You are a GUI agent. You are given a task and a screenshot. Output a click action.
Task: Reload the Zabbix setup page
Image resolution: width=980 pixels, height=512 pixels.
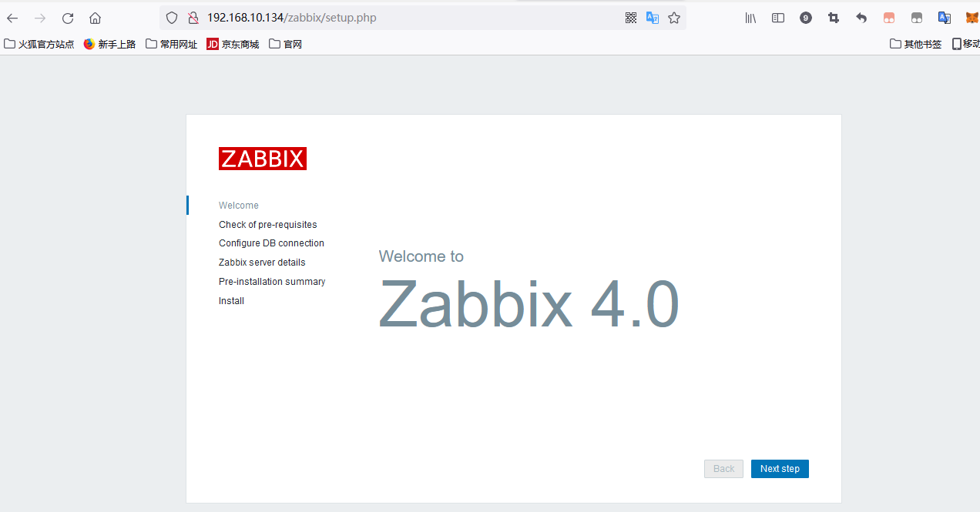pos(68,18)
